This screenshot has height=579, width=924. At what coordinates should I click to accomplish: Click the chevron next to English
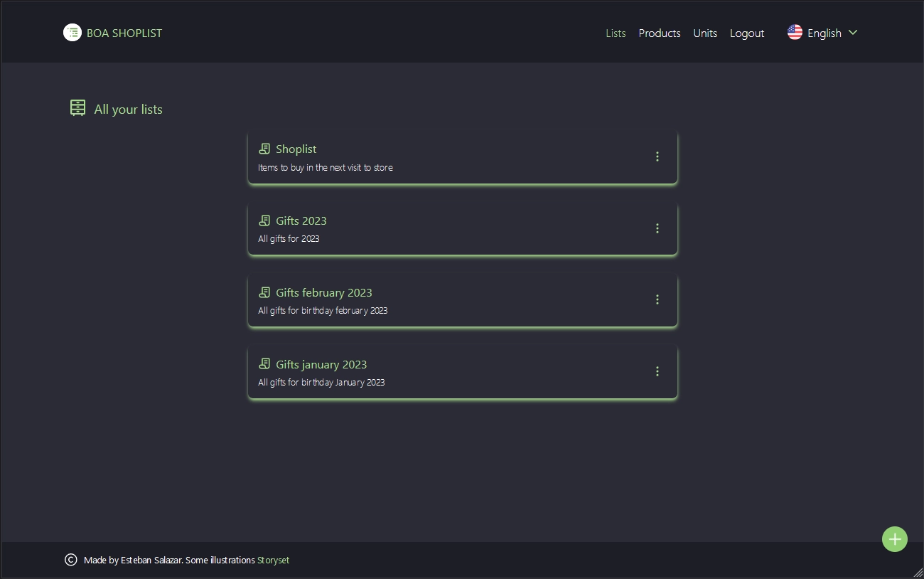(x=853, y=33)
